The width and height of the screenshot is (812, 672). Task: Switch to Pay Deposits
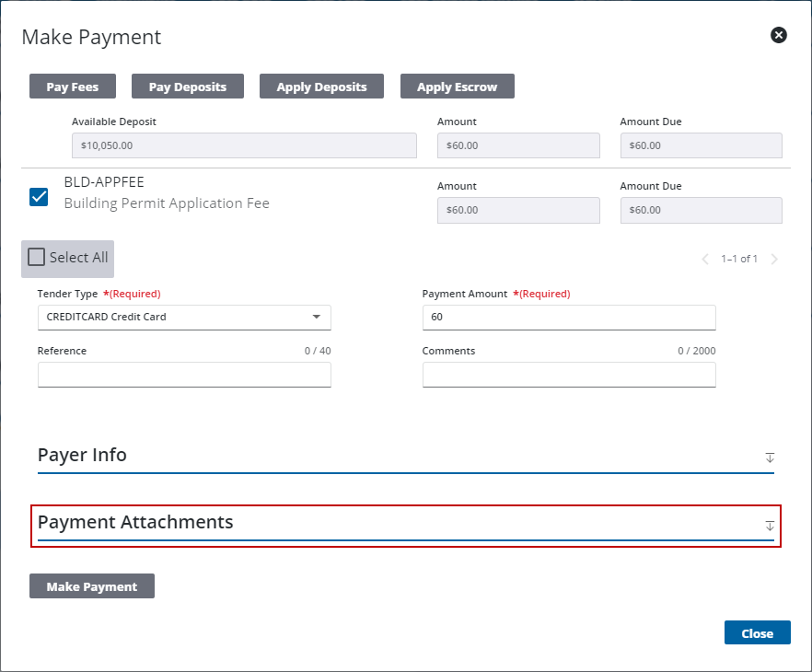coord(188,86)
